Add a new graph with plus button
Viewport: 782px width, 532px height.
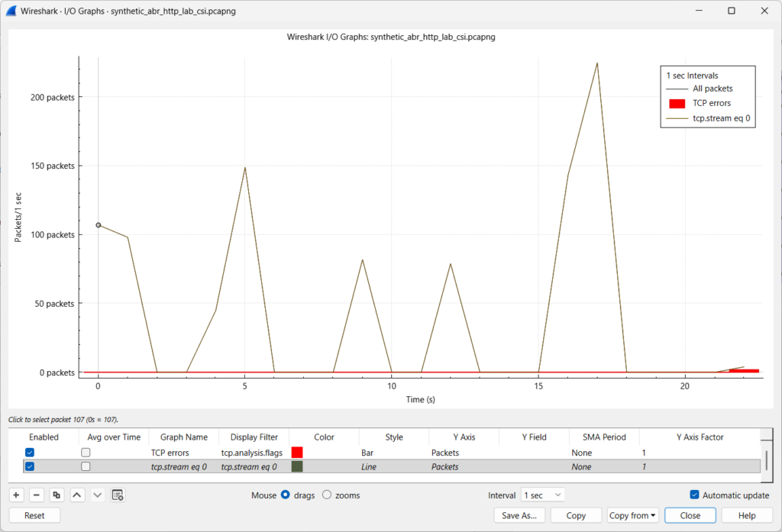[x=17, y=495]
